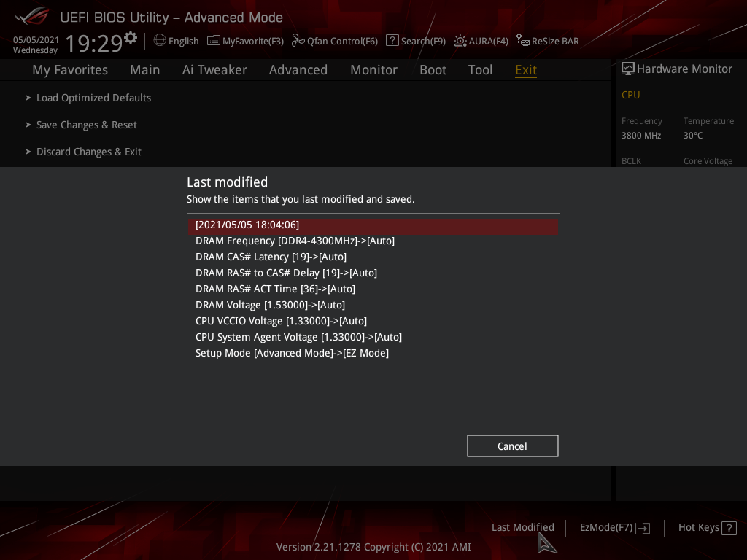Open the Tool tab

480,70
